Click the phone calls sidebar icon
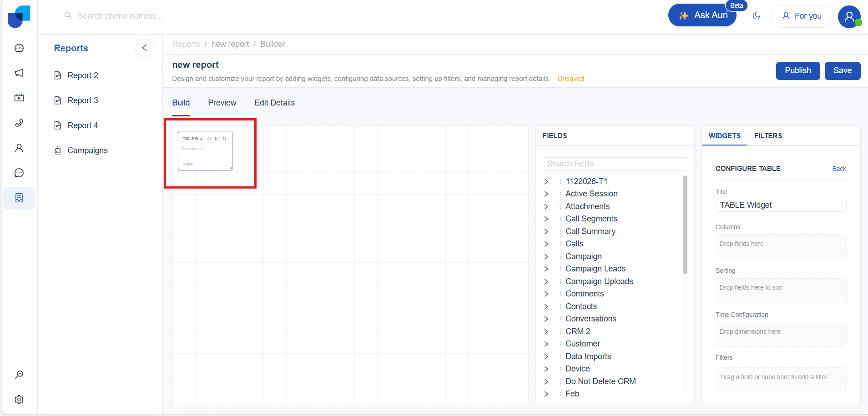Screen dimensions: 868x416 coord(19,123)
